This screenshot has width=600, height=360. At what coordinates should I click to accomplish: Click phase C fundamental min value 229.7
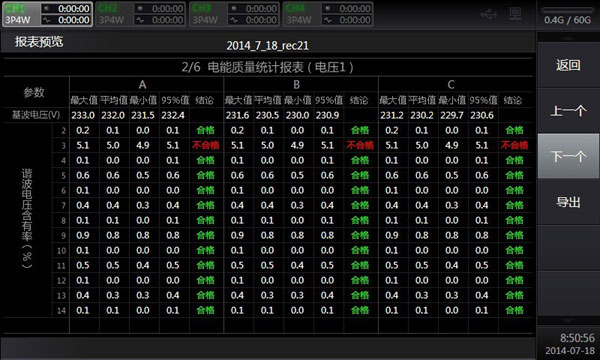pyautogui.click(x=452, y=115)
